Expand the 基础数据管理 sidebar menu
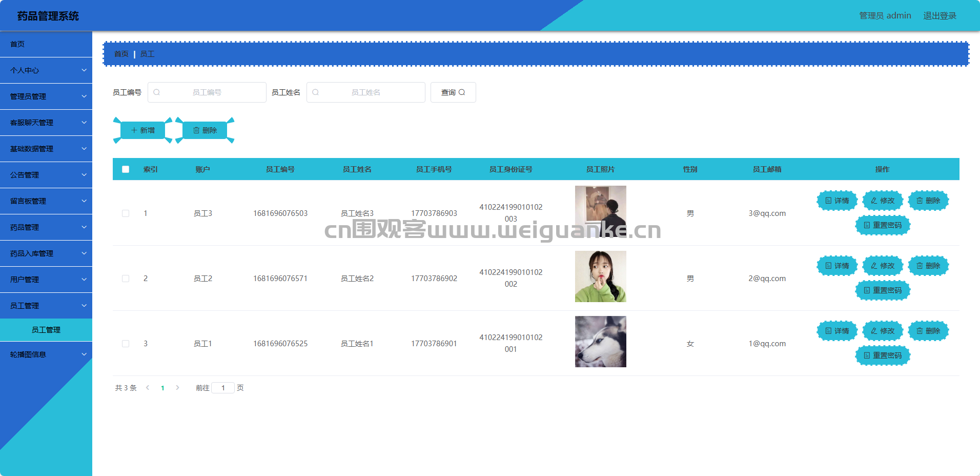 [x=46, y=149]
